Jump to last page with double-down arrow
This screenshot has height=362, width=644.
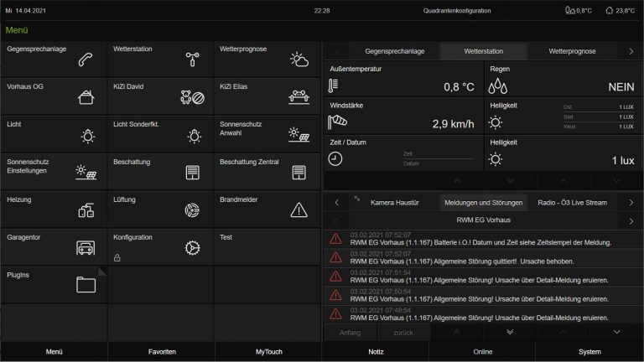(509, 332)
